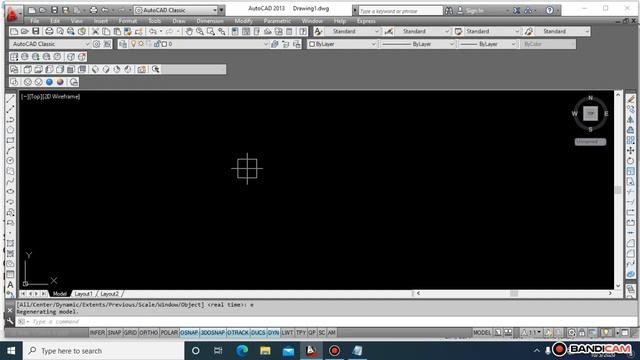Viewport: 640px width, 360px height.
Task: Select the Rectangle draw tool
Action: point(10,140)
